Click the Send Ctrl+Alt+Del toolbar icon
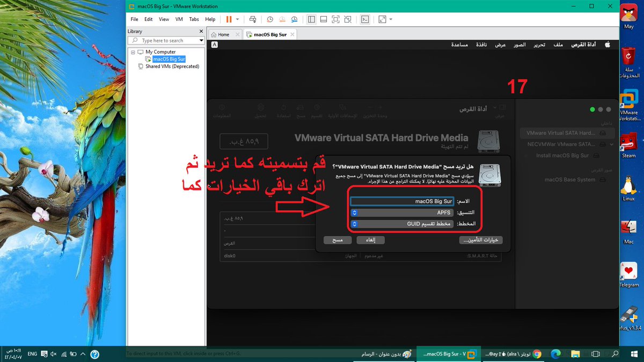Image resolution: width=644 pixels, height=362 pixels. pyautogui.click(x=253, y=19)
